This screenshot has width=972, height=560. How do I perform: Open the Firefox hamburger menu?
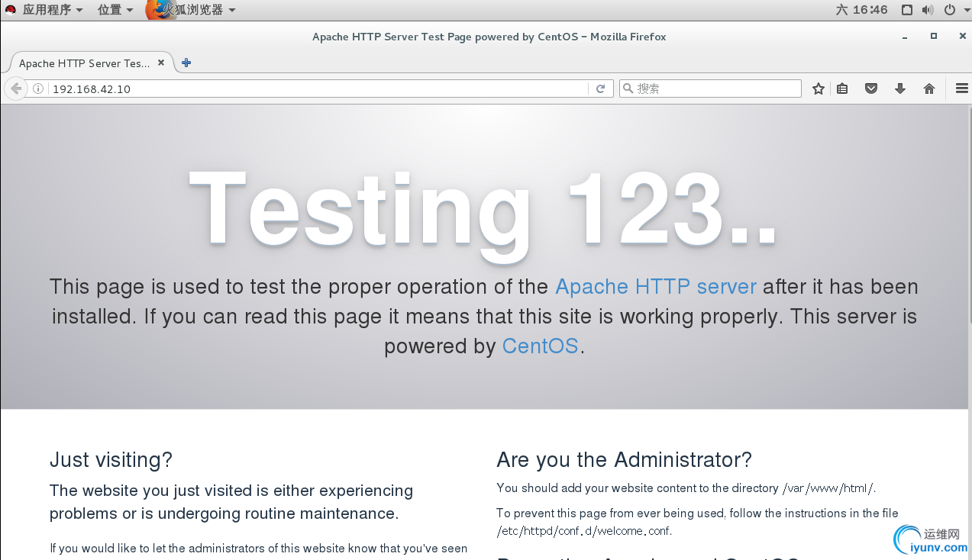(962, 89)
